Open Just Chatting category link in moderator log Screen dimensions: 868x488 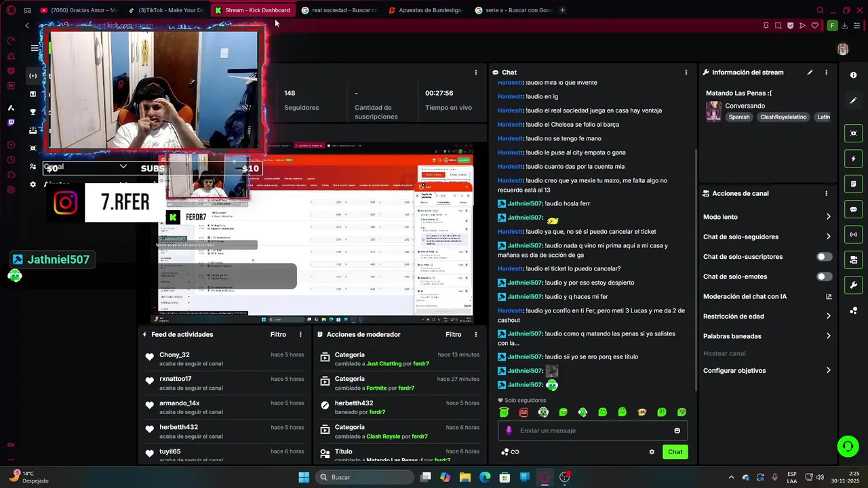(384, 364)
